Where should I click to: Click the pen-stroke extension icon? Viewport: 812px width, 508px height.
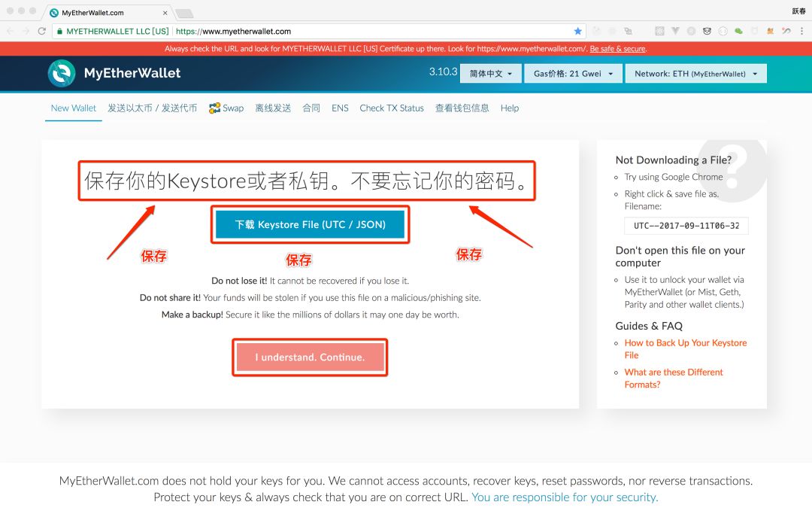[x=786, y=31]
